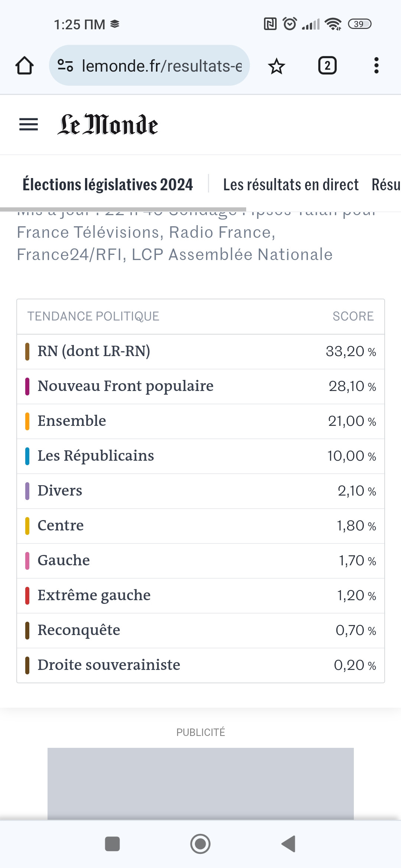Bookmark this page with the star icon
This screenshot has height=868, width=401.
(277, 66)
